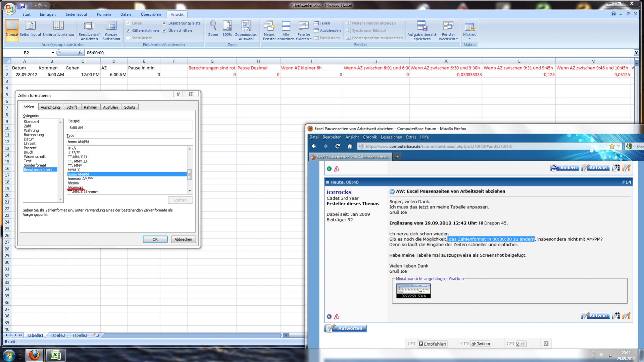Click the format type list scrollbar
The width and height of the screenshot is (644, 362).
coord(190,170)
